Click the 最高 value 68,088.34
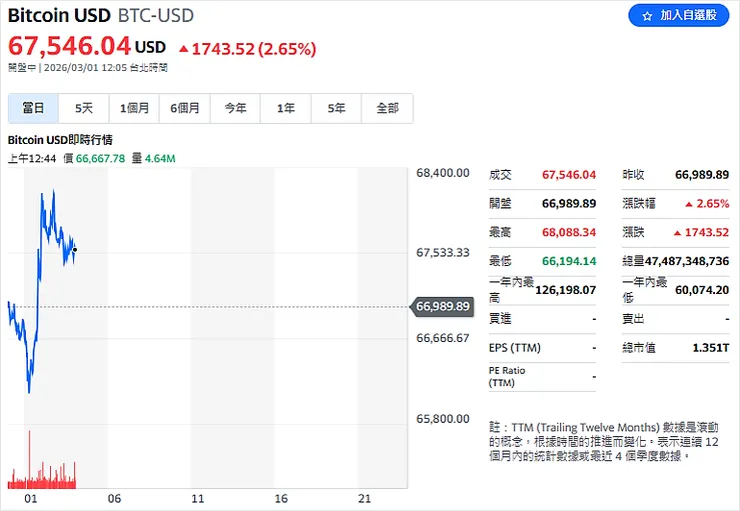The height and width of the screenshot is (511, 740). tap(569, 233)
